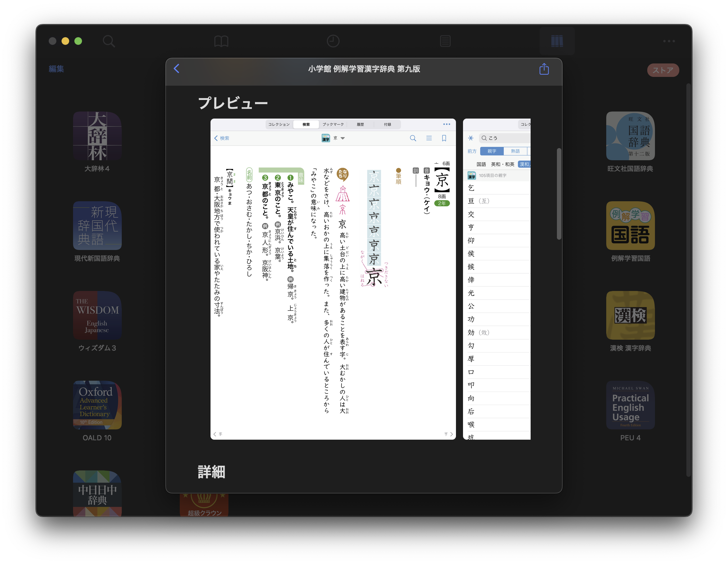The height and width of the screenshot is (564, 728).
Task: Select the library bookshelf icon
Action: pyautogui.click(x=557, y=41)
